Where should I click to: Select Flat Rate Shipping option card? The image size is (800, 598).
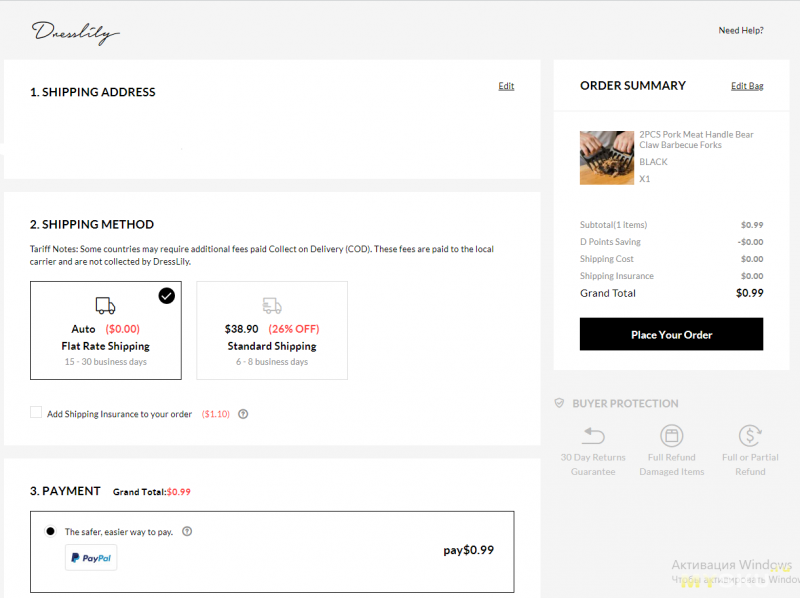tap(106, 330)
